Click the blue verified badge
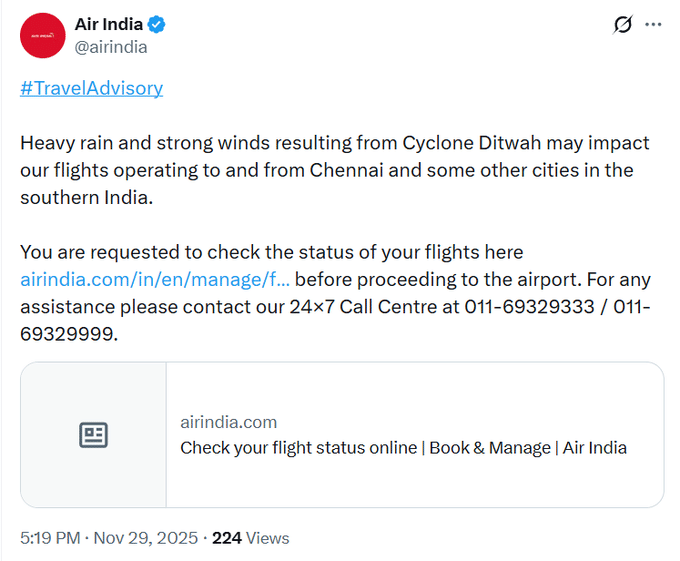This screenshot has height=561, width=680. tap(158, 25)
